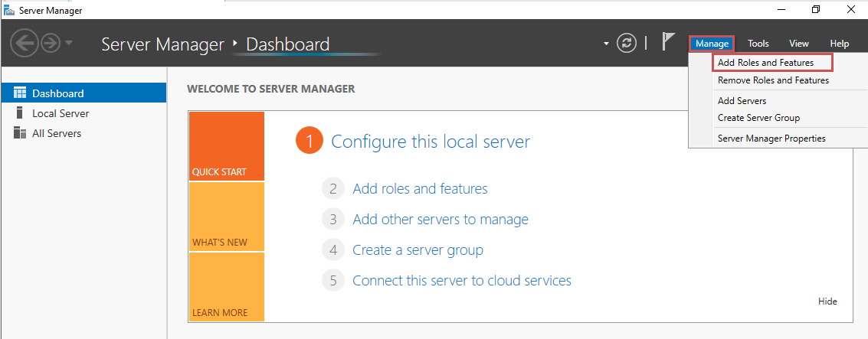Click the Server Manager title bar icon
Image resolution: width=868 pixels, height=339 pixels.
pyautogui.click(x=9, y=9)
